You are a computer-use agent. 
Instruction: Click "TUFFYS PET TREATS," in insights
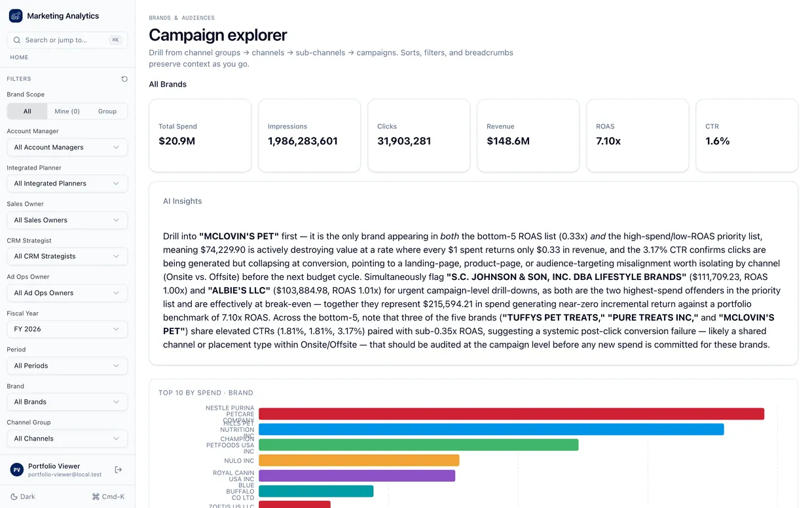pyautogui.click(x=553, y=317)
